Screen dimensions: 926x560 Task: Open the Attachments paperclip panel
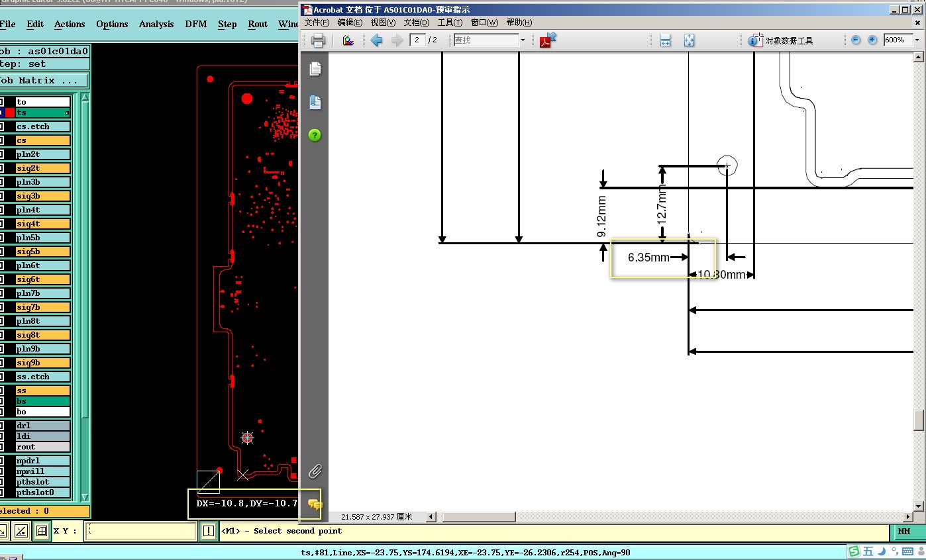click(315, 471)
